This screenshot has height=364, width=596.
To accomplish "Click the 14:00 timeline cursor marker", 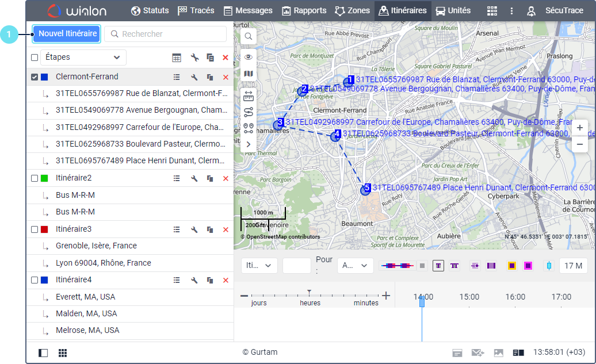I will (422, 302).
